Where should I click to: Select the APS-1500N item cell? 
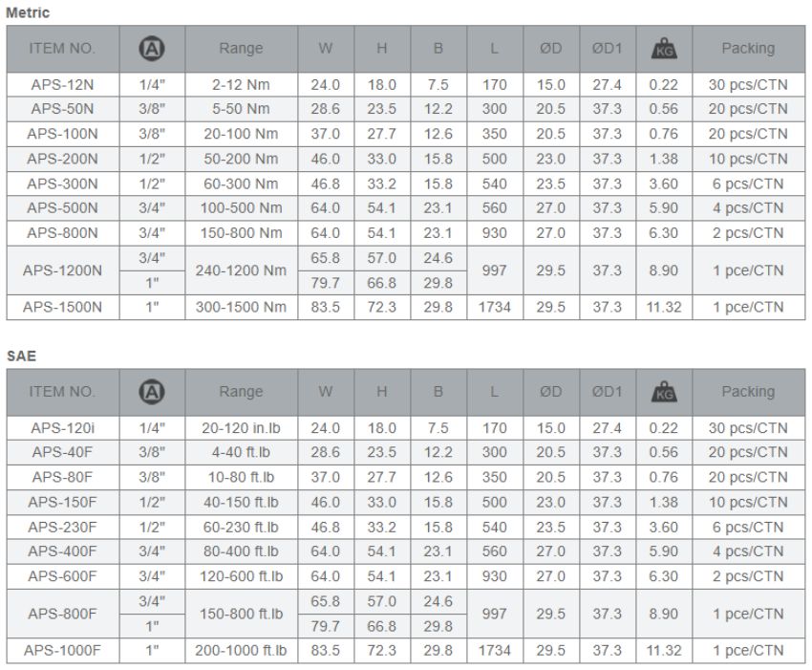62,307
